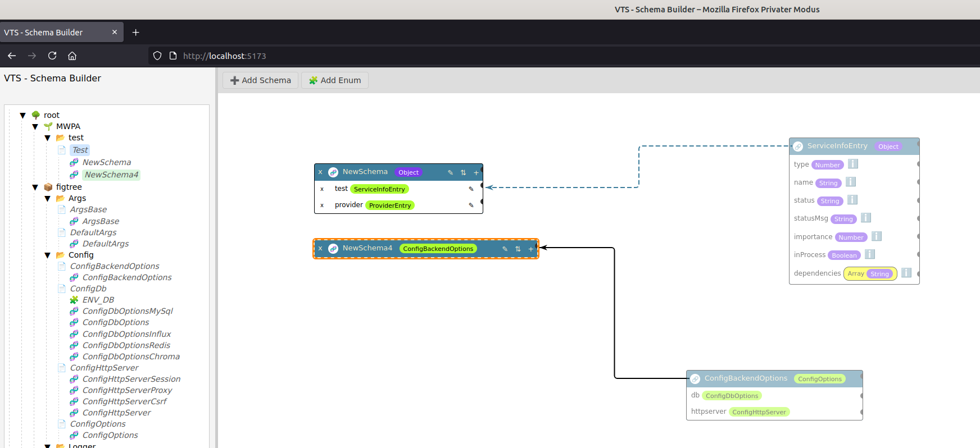Click the ConfigOptions file in the tree
The height and width of the screenshot is (448, 980).
click(x=98, y=424)
